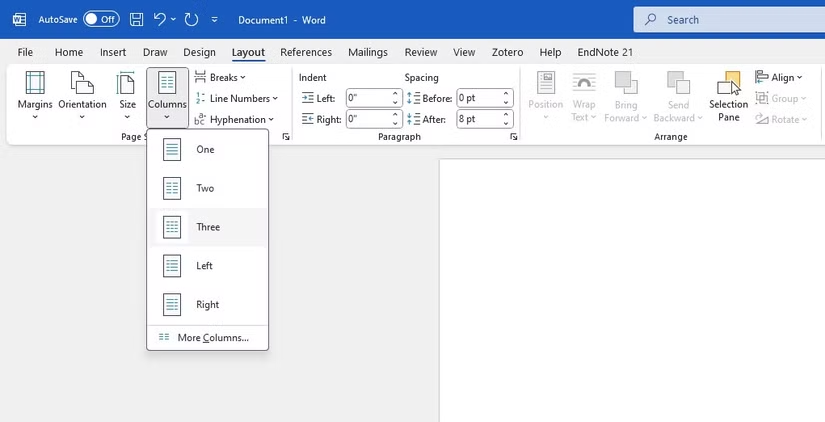The width and height of the screenshot is (825, 422).
Task: Open the Zotero tab
Action: click(x=507, y=52)
